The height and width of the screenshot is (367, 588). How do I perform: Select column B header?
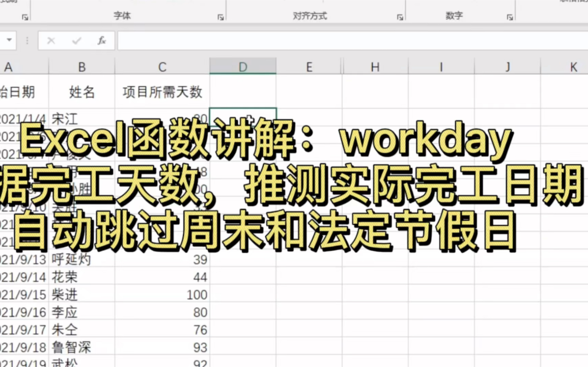coord(82,67)
